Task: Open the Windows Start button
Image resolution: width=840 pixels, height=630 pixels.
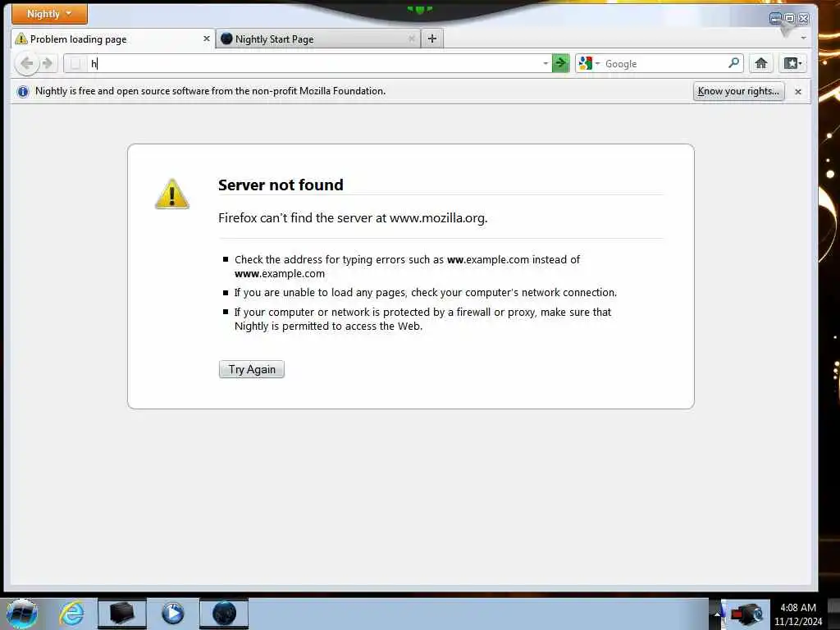Action: point(21,614)
